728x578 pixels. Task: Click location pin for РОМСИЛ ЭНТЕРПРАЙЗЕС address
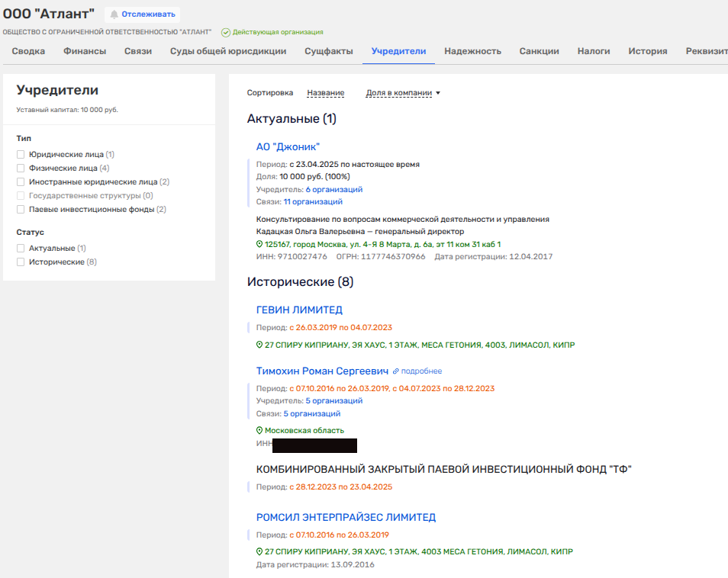[259, 551]
